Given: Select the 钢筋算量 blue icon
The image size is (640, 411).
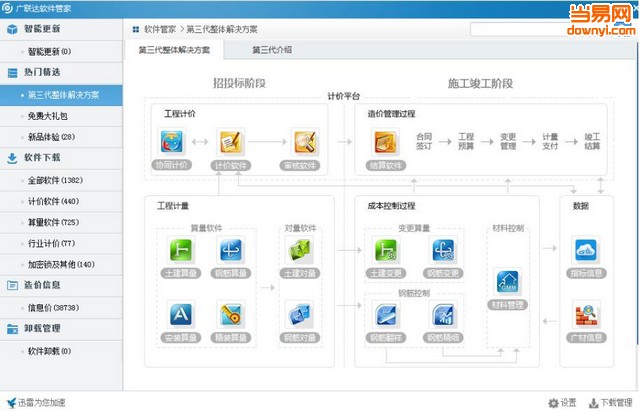Looking at the screenshot, I should [x=231, y=249].
